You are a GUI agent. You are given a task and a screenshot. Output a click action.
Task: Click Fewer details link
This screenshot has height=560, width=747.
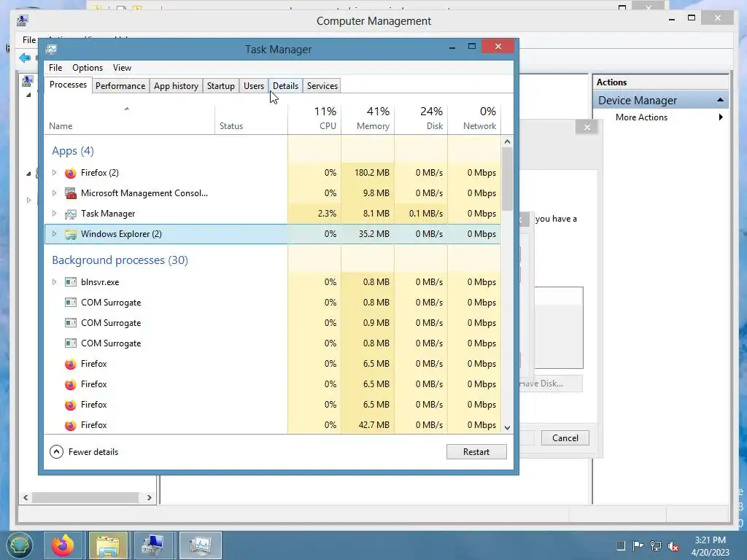click(x=93, y=452)
